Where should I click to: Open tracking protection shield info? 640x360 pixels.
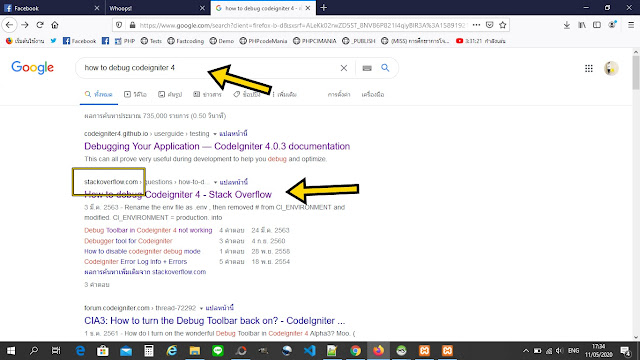(x=119, y=25)
